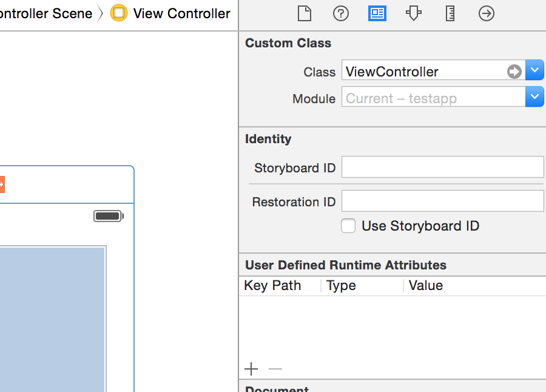Jump to ViewController class definition arrow
This screenshot has height=392, width=546.
(514, 72)
